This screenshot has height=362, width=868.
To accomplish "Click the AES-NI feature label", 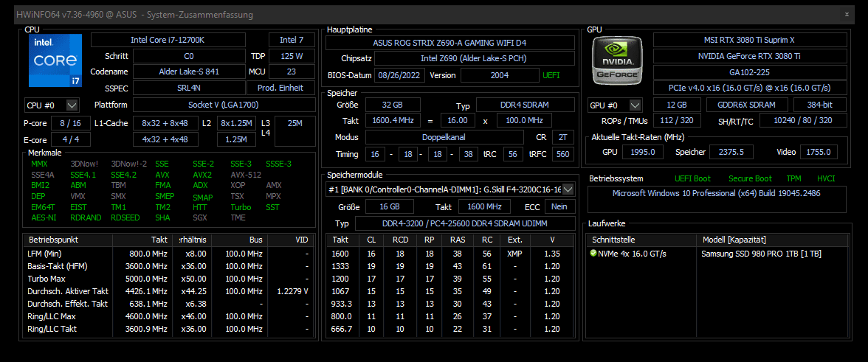I will [x=43, y=217].
